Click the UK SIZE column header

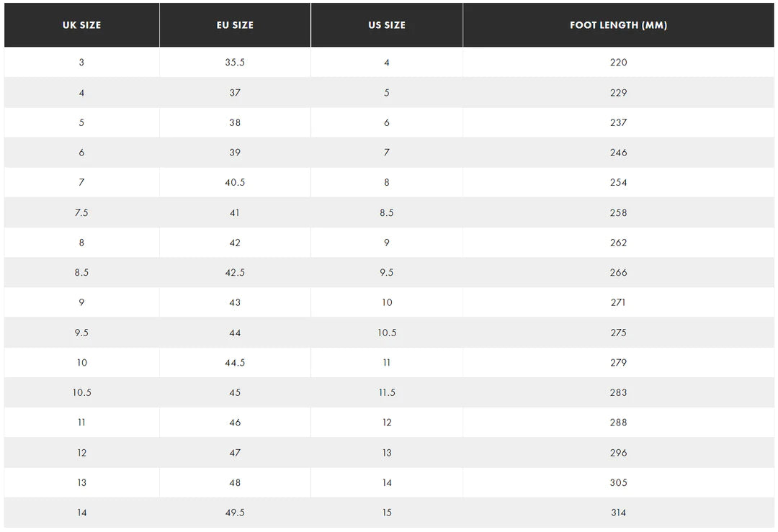pyautogui.click(x=81, y=25)
